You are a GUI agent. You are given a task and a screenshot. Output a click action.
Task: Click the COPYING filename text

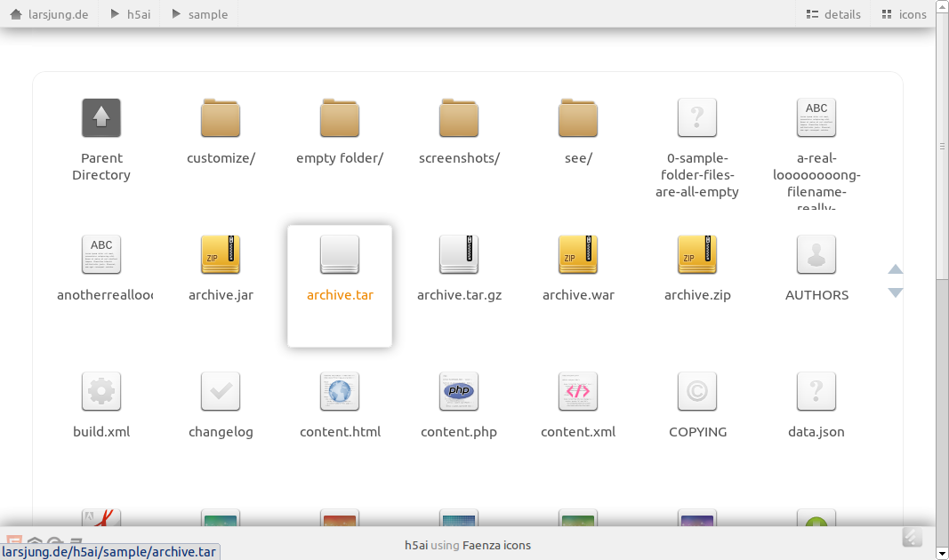698,432
